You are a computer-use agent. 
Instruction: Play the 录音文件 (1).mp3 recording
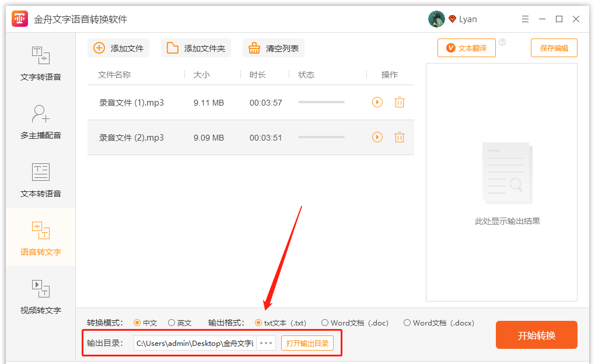click(x=377, y=102)
